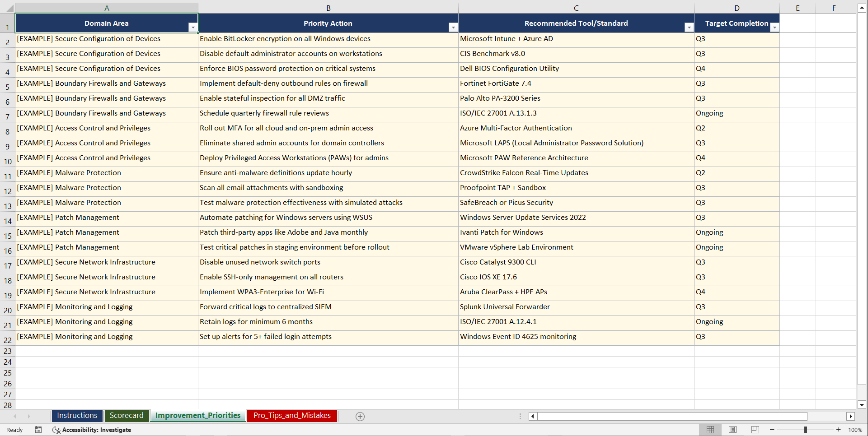868x436 pixels.
Task: Switch to the Instructions sheet tab
Action: click(77, 415)
